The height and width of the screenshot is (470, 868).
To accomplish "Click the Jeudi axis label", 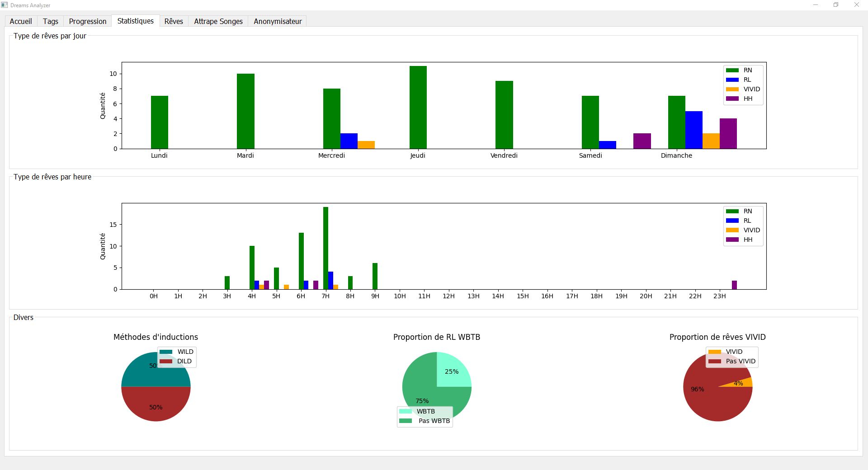I will pyautogui.click(x=418, y=155).
